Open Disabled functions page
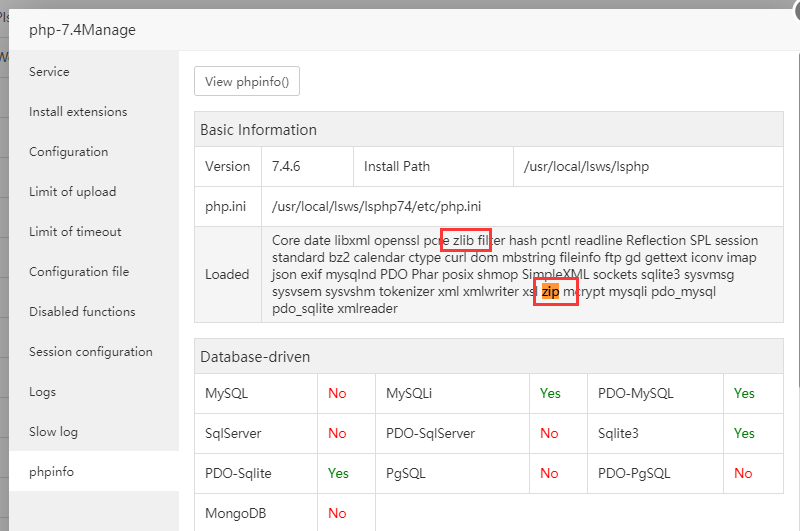This screenshot has width=800, height=531. (82, 312)
